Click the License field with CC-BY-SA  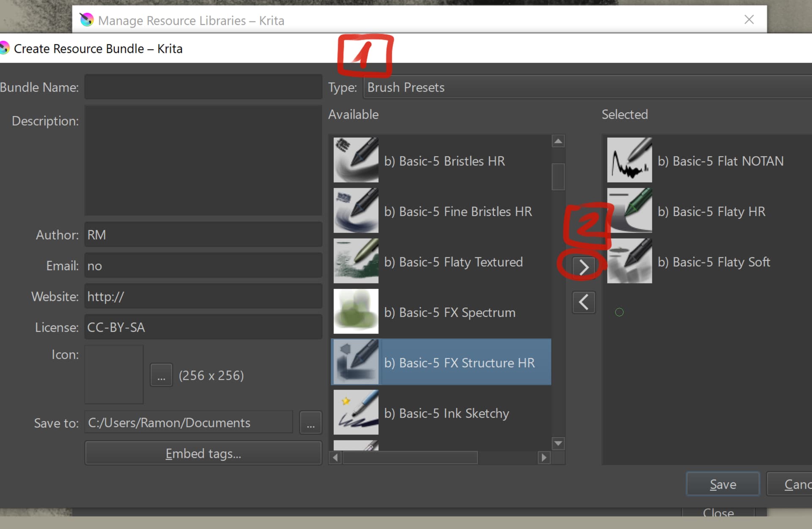[x=203, y=327]
